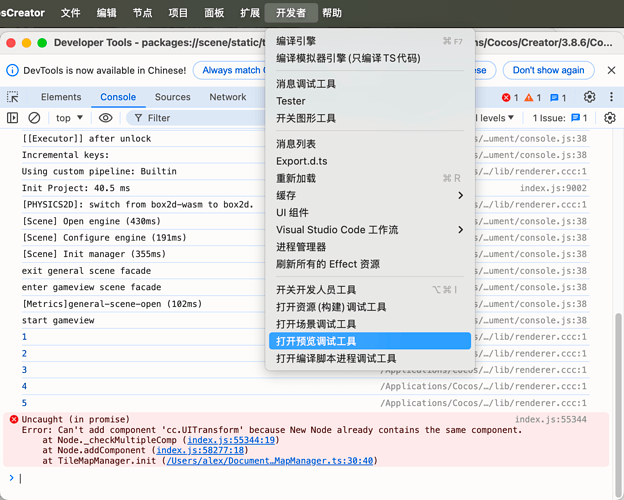Select the Tester menu entry
The width and height of the screenshot is (624, 500).
pos(370,101)
